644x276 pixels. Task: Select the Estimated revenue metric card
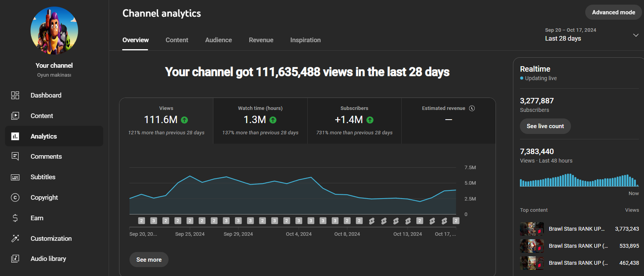point(448,121)
